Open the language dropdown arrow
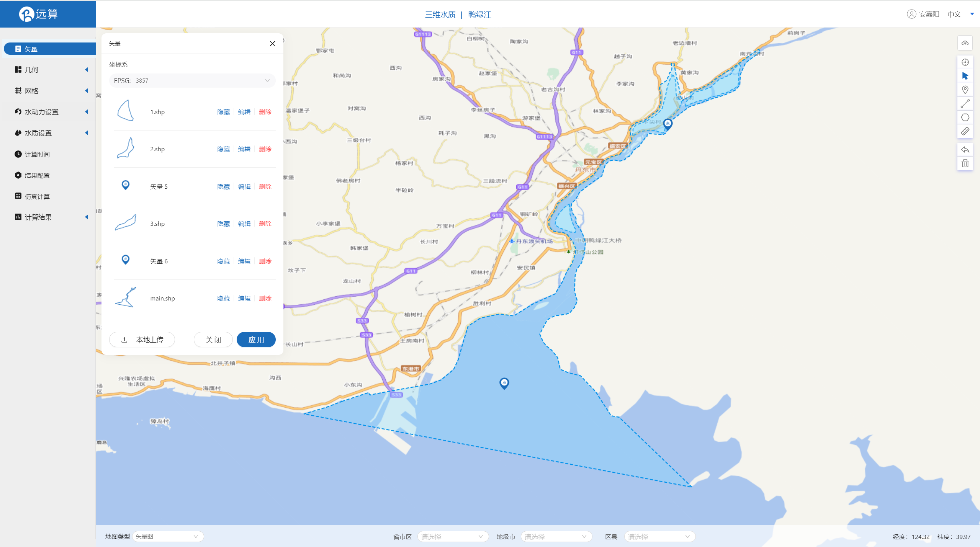Screen dimensions: 980x547 tap(972, 14)
